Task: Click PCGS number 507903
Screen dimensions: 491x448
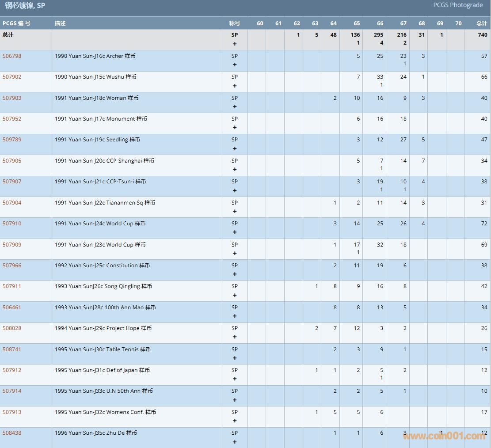Action: coord(12,98)
